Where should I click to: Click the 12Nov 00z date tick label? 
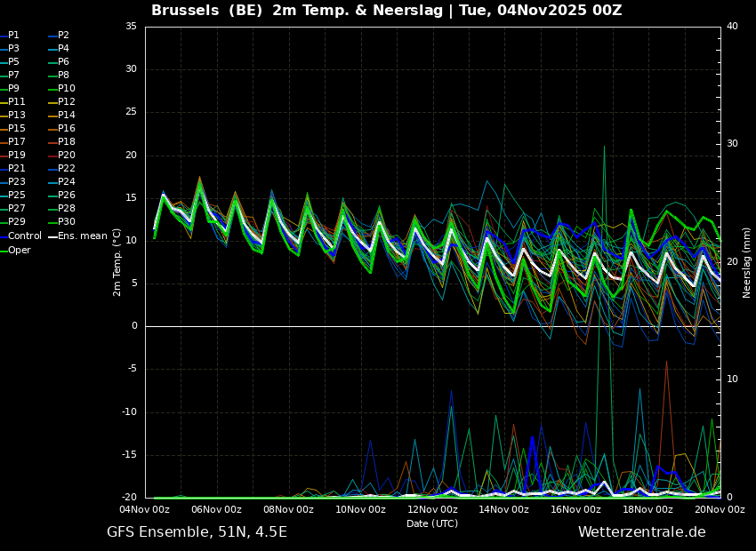click(432, 509)
